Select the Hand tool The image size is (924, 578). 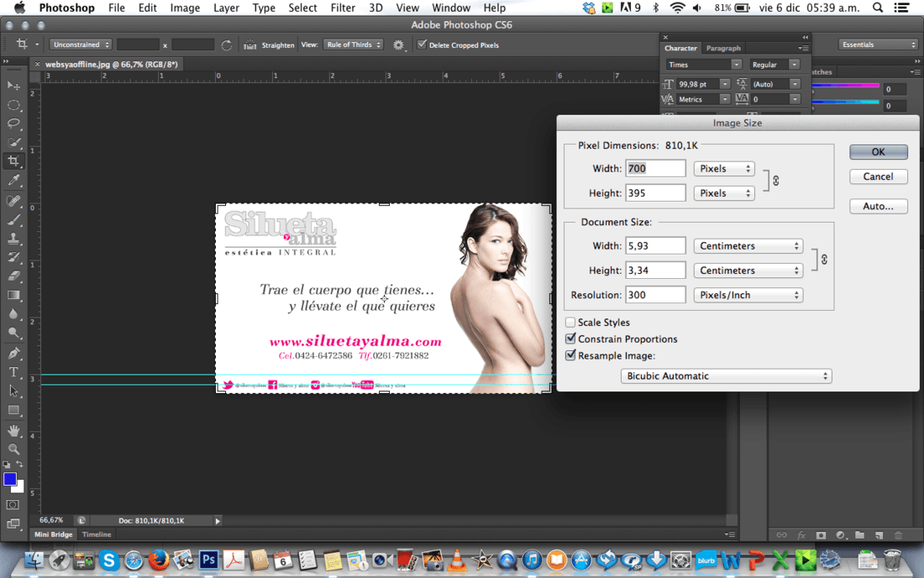pos(13,431)
